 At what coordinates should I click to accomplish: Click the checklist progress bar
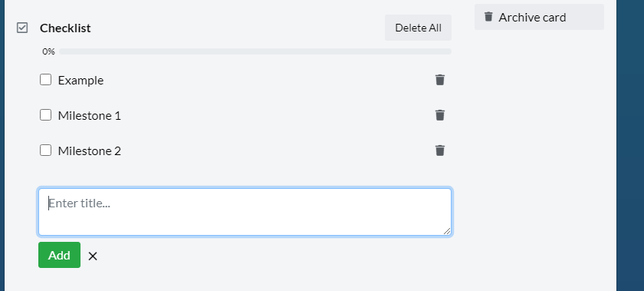[x=255, y=51]
